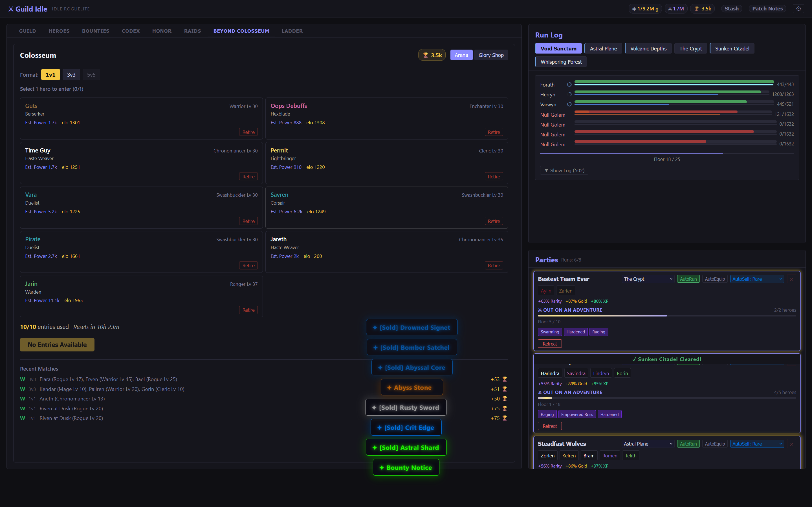Image resolution: width=812 pixels, height=507 pixels.
Task: Click the Floor 18 / 25 progress bar
Action: coord(667,154)
